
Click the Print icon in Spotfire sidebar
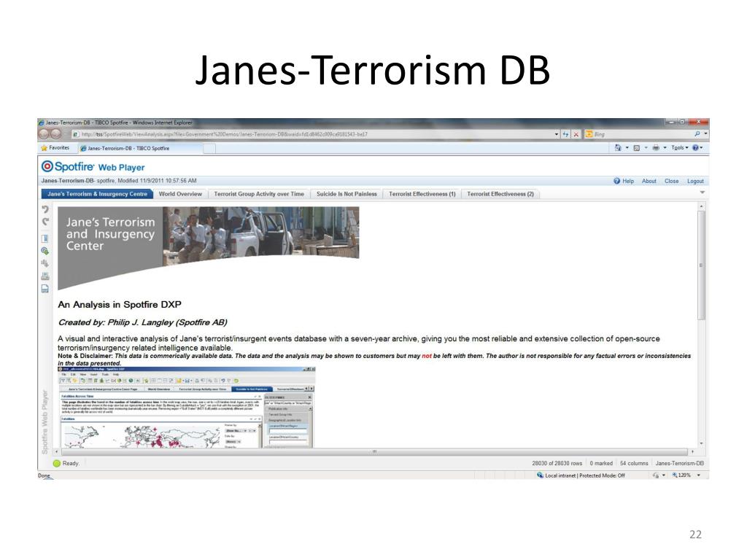pyautogui.click(x=44, y=276)
